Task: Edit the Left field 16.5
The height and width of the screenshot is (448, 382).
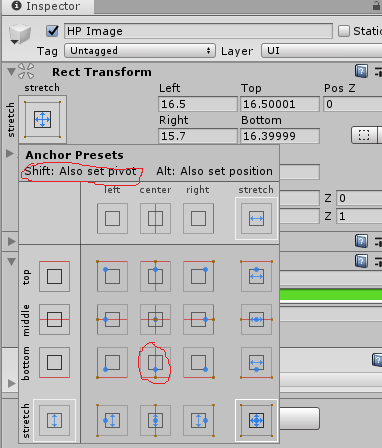Action: (x=198, y=104)
